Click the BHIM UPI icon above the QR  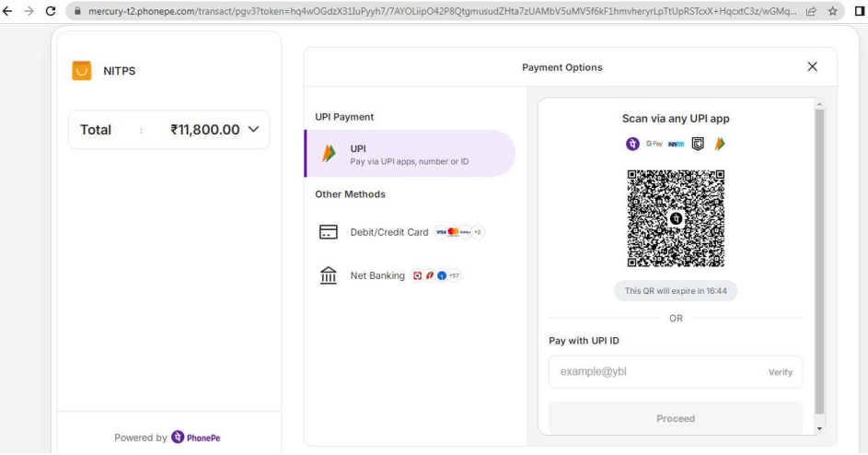tap(720, 144)
